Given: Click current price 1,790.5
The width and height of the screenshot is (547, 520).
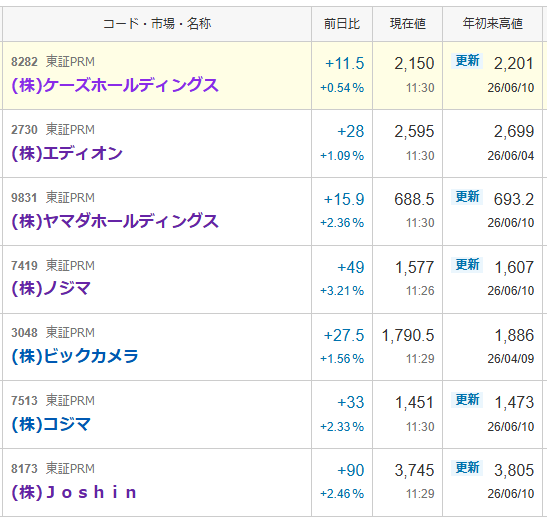Looking at the screenshot, I should pos(408,336).
